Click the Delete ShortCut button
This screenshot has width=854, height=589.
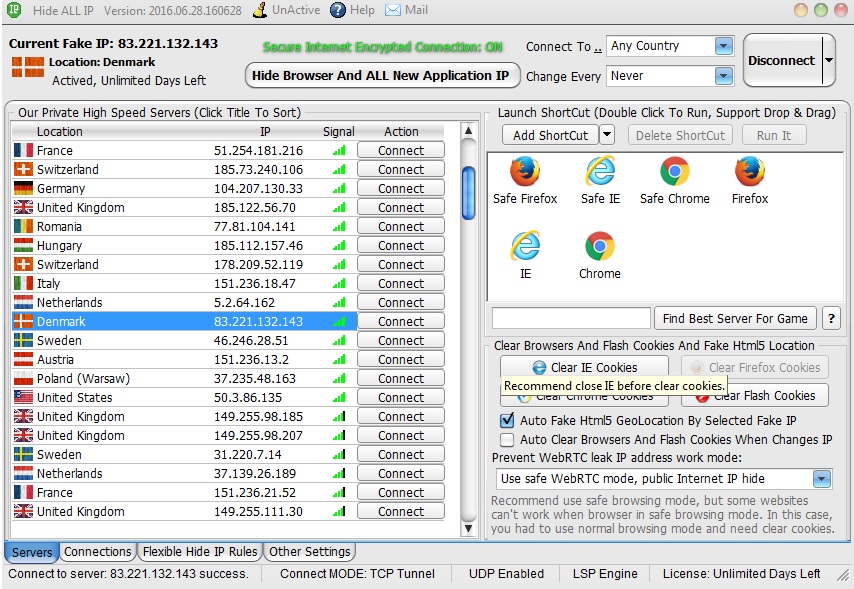680,135
